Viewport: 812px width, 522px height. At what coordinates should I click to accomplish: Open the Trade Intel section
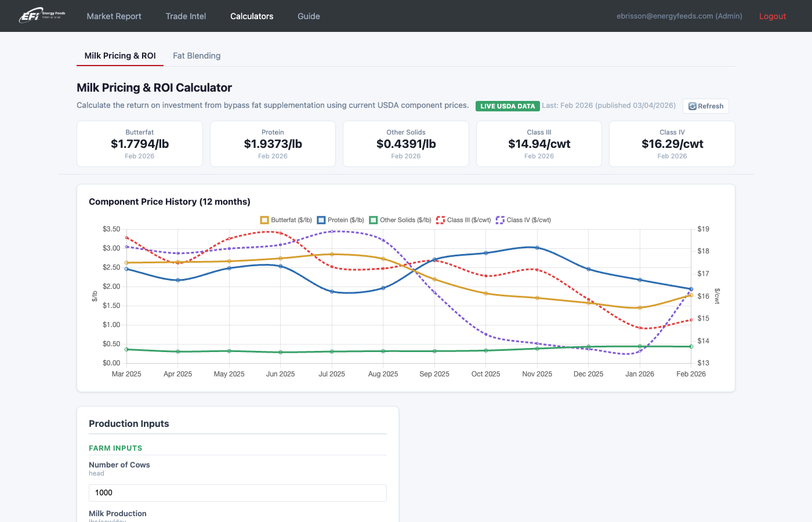point(186,16)
